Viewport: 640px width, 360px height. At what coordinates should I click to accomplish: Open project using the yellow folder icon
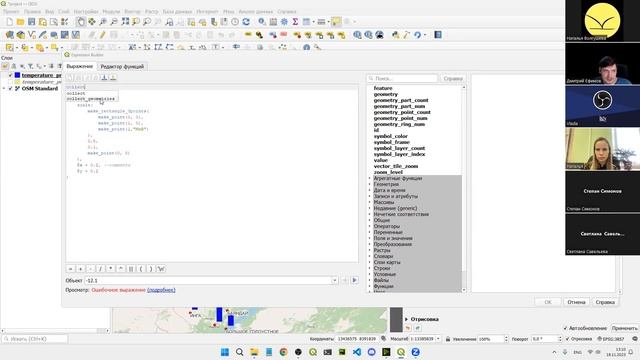[x=20, y=22]
